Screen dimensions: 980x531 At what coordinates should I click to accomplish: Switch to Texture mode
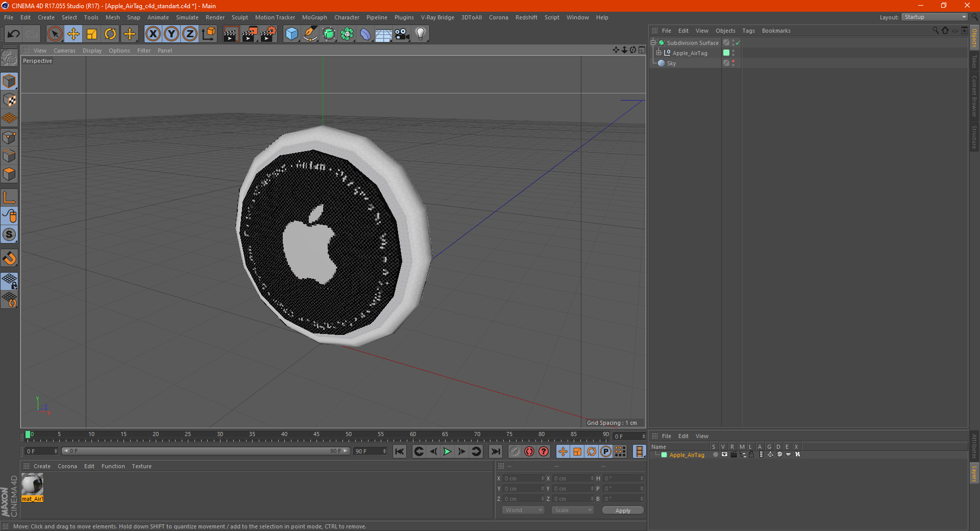(x=9, y=100)
